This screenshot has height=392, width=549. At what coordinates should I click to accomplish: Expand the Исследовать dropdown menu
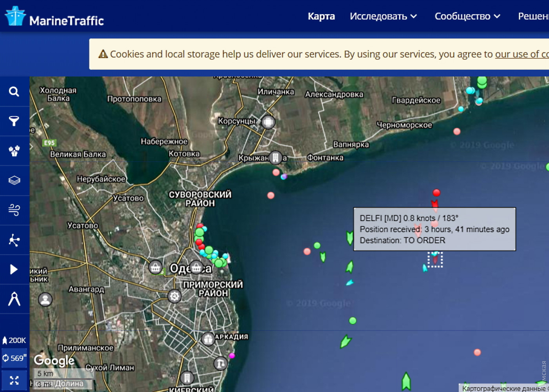pos(383,16)
